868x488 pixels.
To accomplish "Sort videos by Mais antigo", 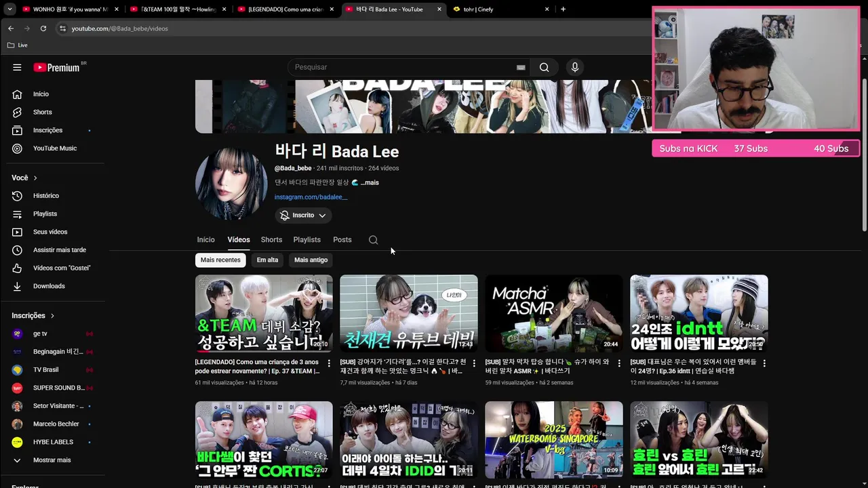I will [x=311, y=260].
